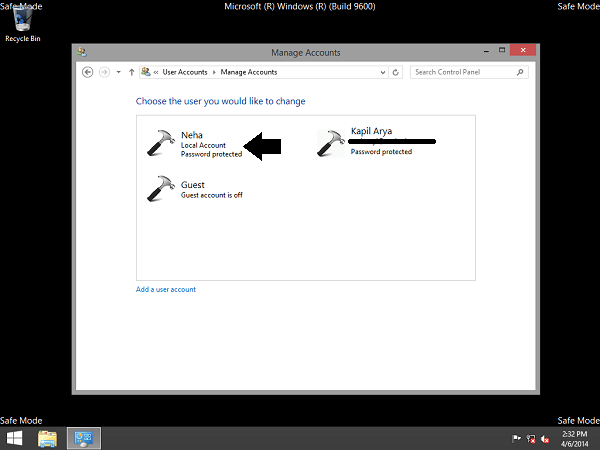Open File Explorer from the taskbar

tap(47, 439)
